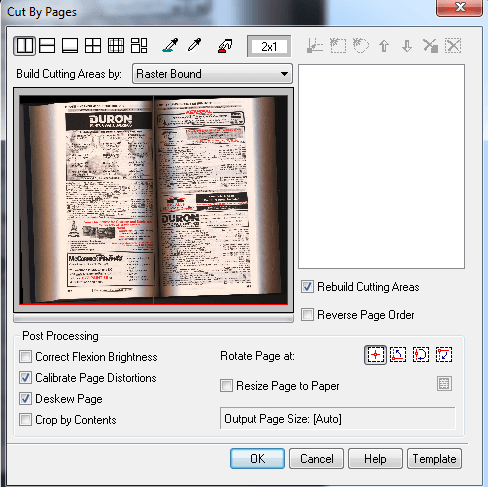Click the delete selected area icon
The width and height of the screenshot is (488, 487).
pos(430,46)
